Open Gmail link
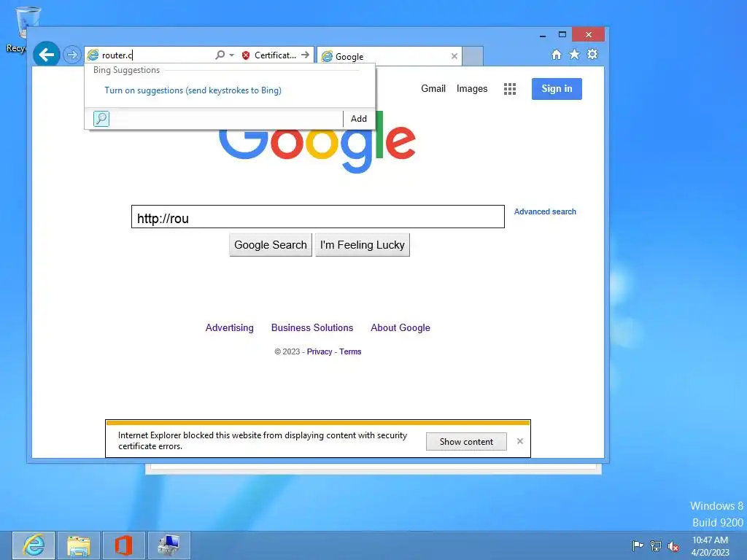Screen dimensions: 747x560 coord(433,88)
